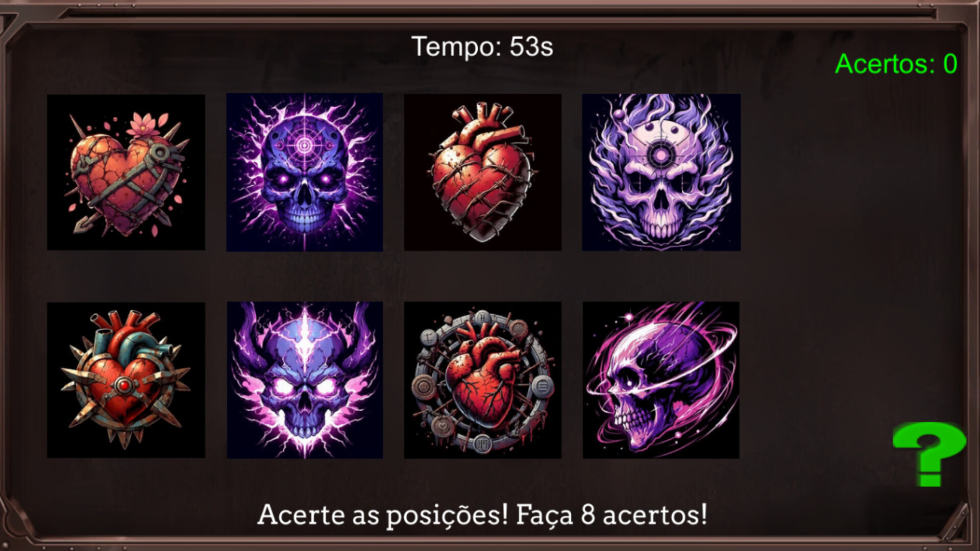
Task: Pick the purple lightning skull with forehead sigil
Action: coord(305,172)
